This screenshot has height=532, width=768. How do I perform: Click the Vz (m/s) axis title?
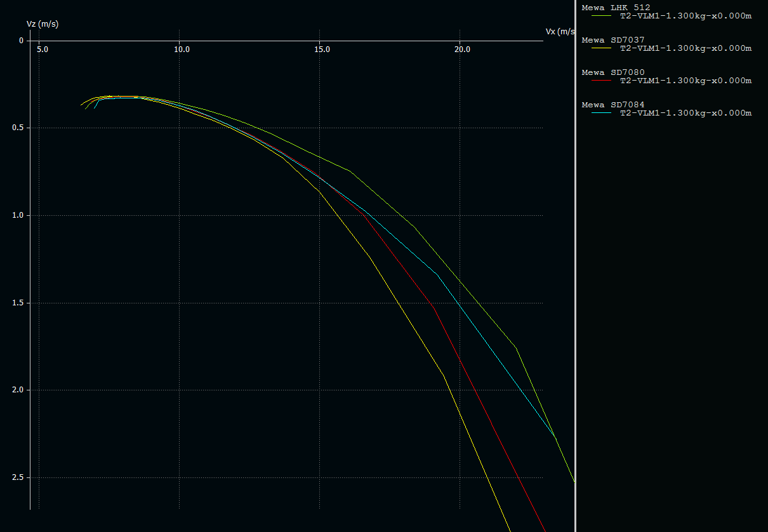coord(43,24)
